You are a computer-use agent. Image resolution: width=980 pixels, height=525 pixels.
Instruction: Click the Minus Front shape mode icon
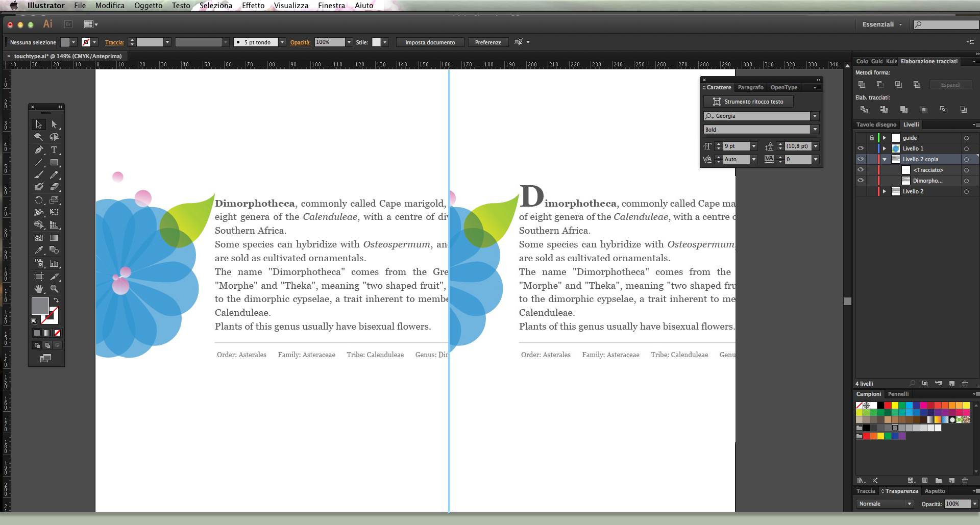[x=880, y=85]
